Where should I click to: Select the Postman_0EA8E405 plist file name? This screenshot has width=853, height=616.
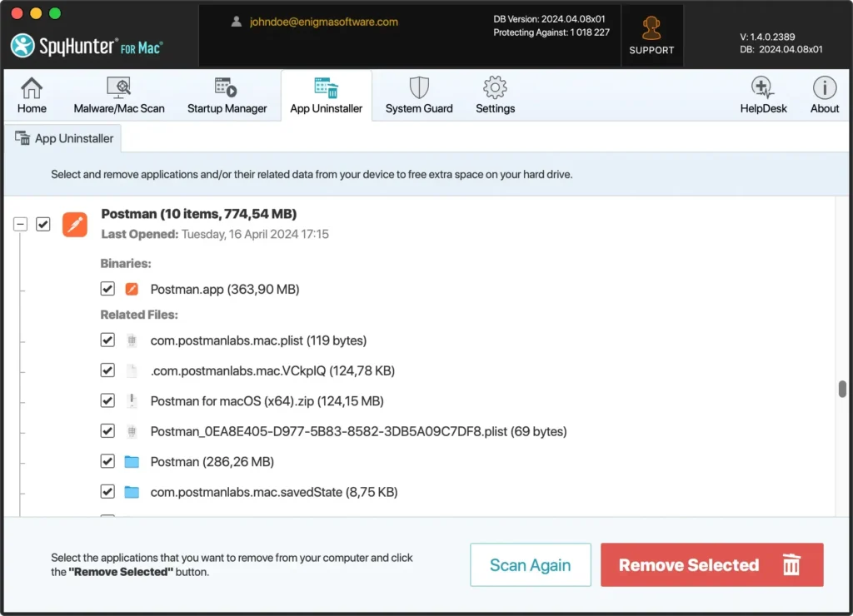click(x=358, y=432)
